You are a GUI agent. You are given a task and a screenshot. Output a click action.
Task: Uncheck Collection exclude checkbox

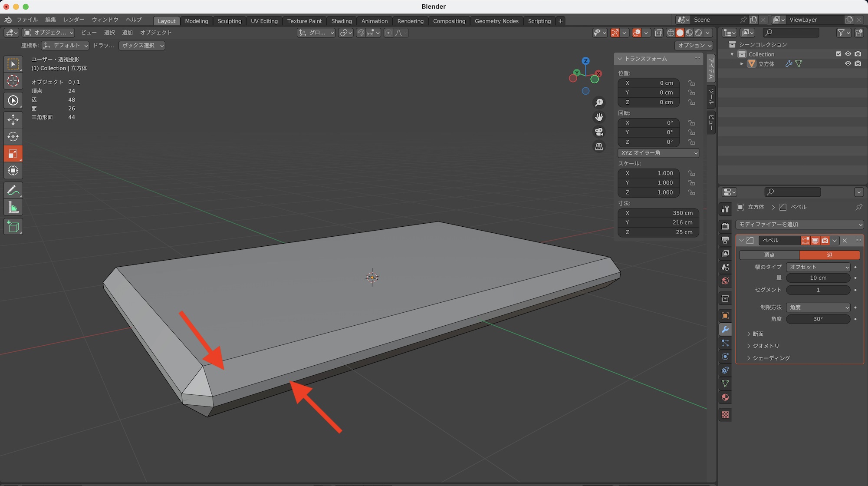[838, 54]
